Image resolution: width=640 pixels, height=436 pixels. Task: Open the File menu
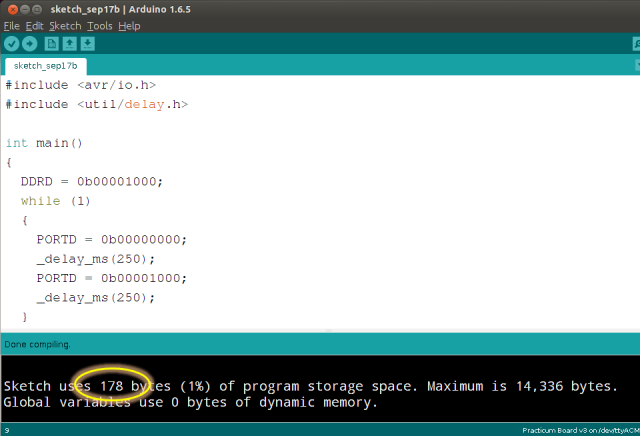click(x=11, y=25)
